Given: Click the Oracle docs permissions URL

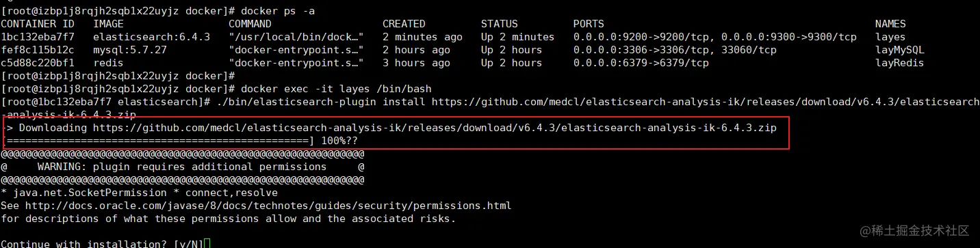Looking at the screenshot, I should click(268, 206).
